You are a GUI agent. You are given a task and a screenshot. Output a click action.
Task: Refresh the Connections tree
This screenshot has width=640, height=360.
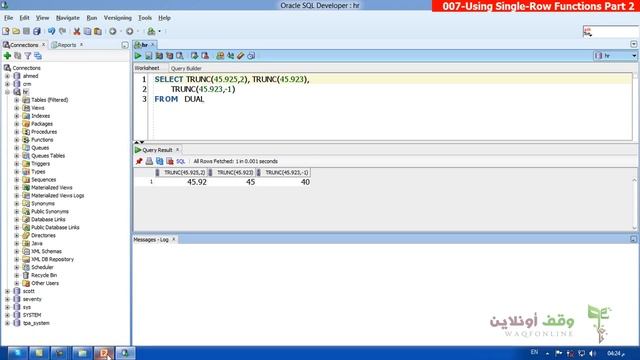(18, 56)
